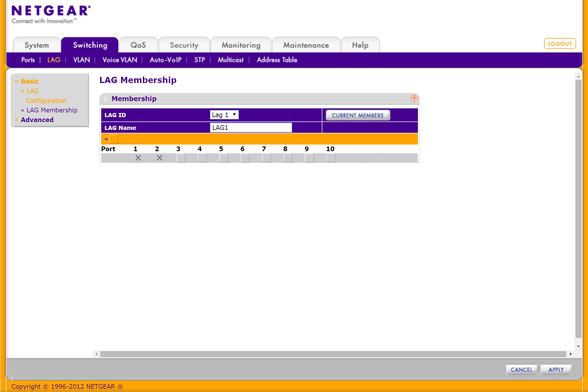
Task: Uncheck the port 1 membership box
Action: 138,158
